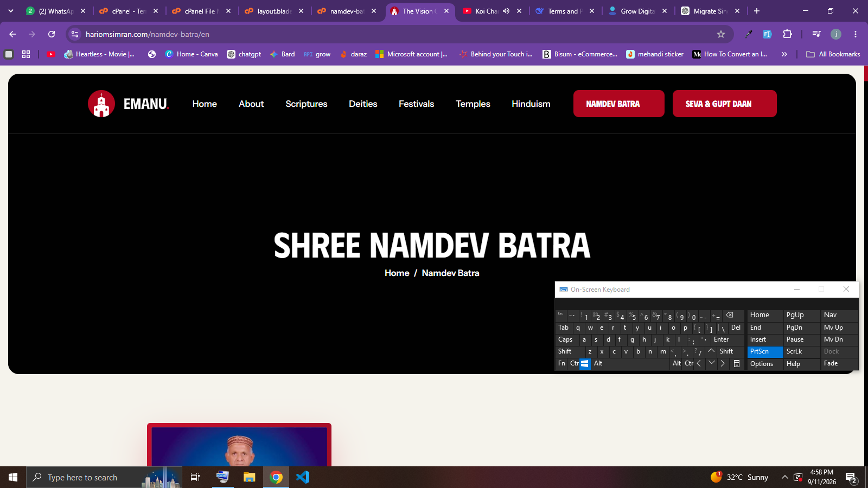This screenshot has height=488, width=868.
Task: Click the SEVA & GUPT DAAN button
Action: [724, 104]
